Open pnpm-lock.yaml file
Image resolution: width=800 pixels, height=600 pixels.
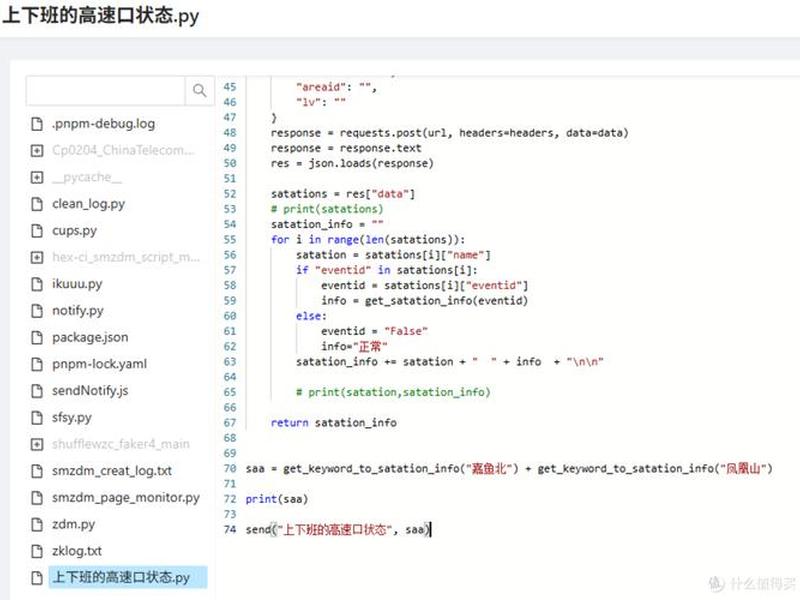tap(99, 364)
